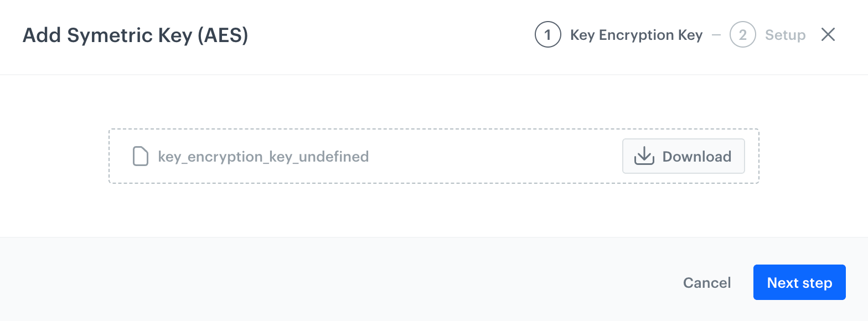Click the grayed numbered badge showing 2
Image resolution: width=868 pixels, height=321 pixels.
pos(742,34)
